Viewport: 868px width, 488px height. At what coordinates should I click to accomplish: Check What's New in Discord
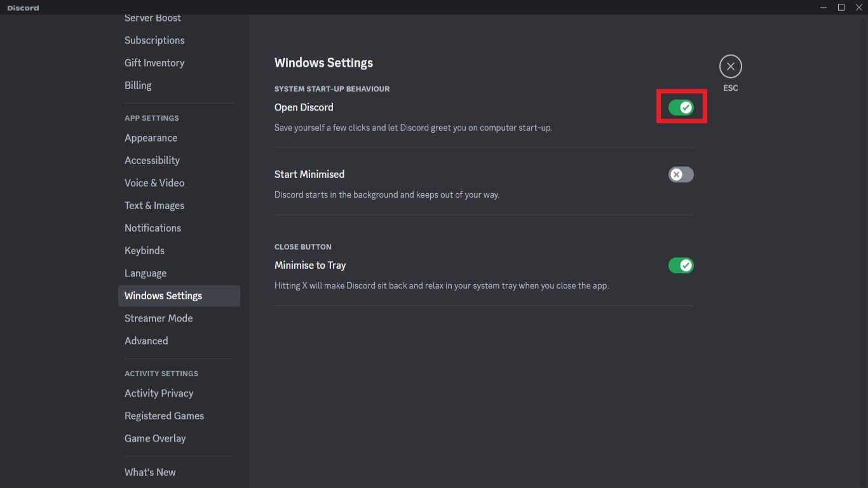[x=150, y=472]
